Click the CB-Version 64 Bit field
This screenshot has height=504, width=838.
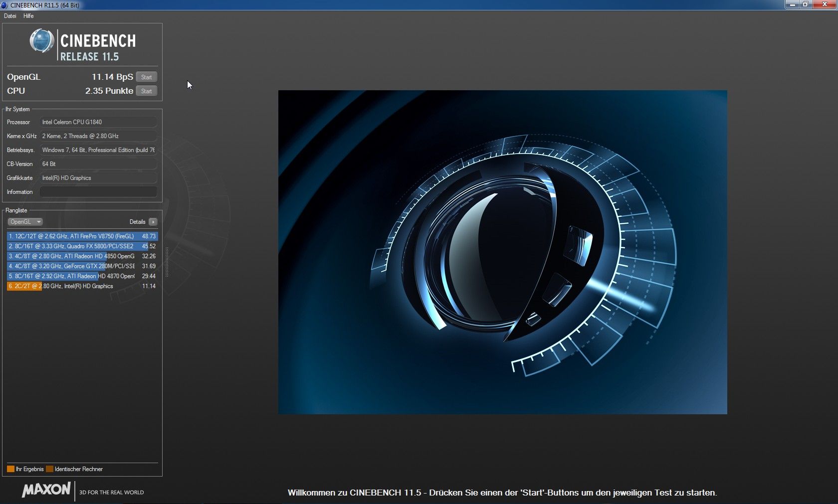coord(98,164)
